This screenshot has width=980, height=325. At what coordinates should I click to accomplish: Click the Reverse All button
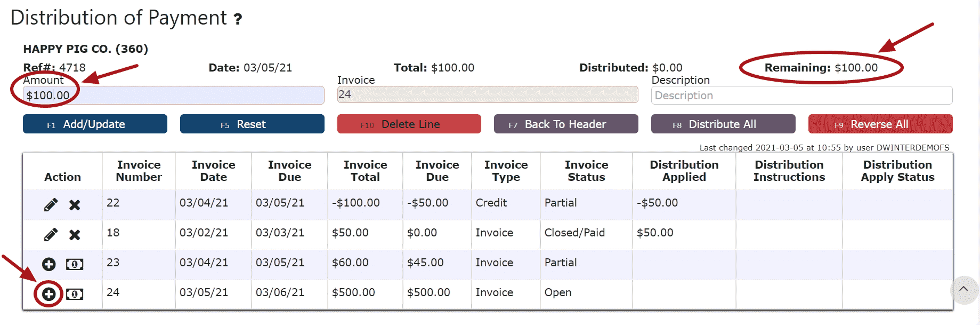[x=880, y=124]
